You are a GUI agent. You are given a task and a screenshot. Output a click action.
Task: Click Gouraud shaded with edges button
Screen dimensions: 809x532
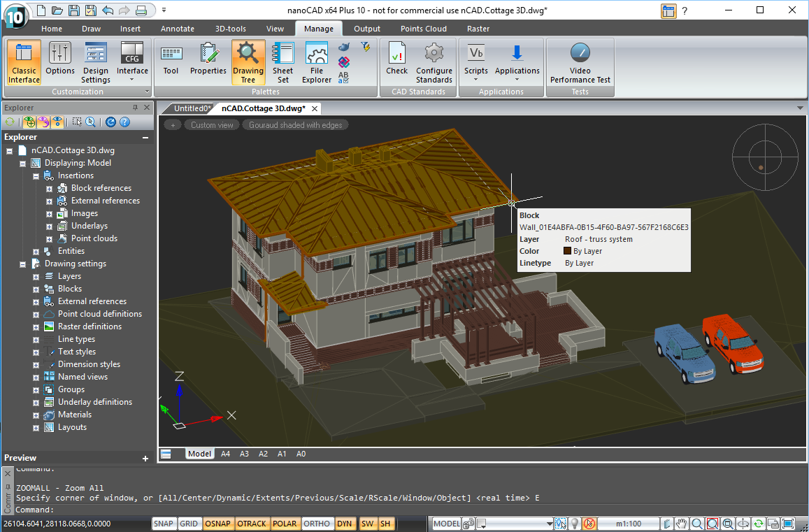point(296,125)
